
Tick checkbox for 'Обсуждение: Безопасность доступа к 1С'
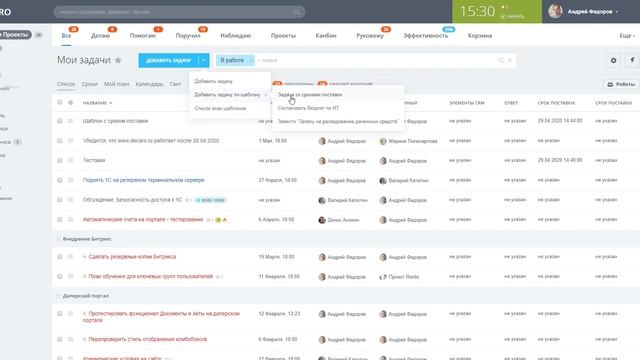[60, 200]
